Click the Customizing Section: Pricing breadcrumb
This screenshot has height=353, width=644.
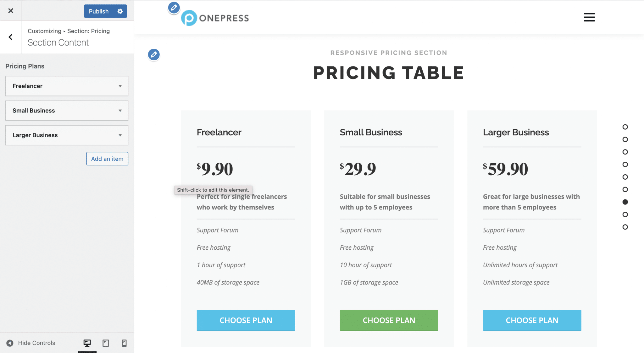(69, 31)
